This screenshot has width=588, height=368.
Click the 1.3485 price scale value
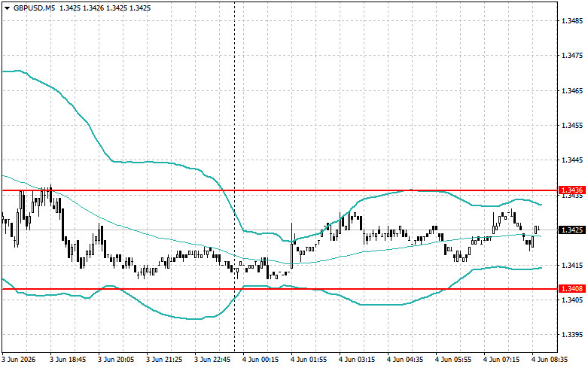(x=572, y=20)
